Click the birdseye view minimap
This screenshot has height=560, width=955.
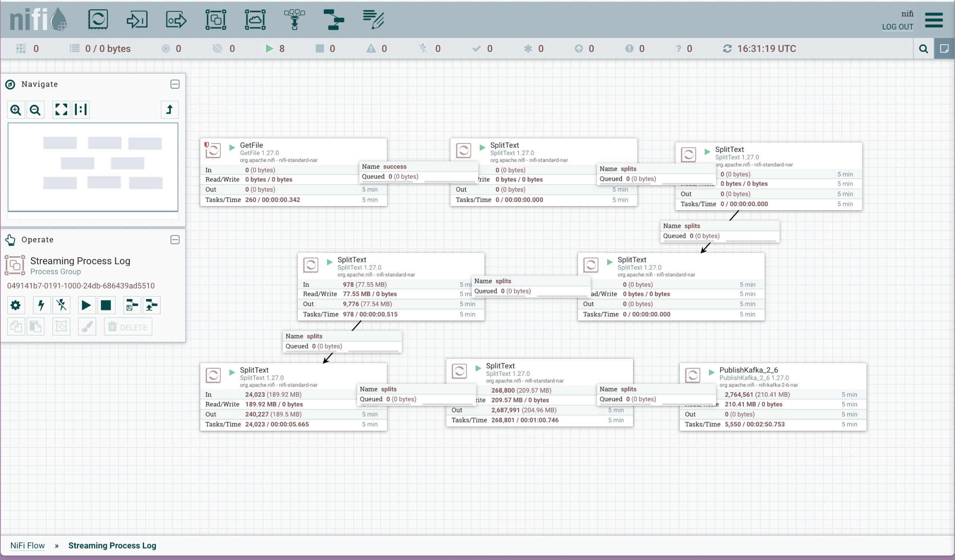(x=93, y=167)
